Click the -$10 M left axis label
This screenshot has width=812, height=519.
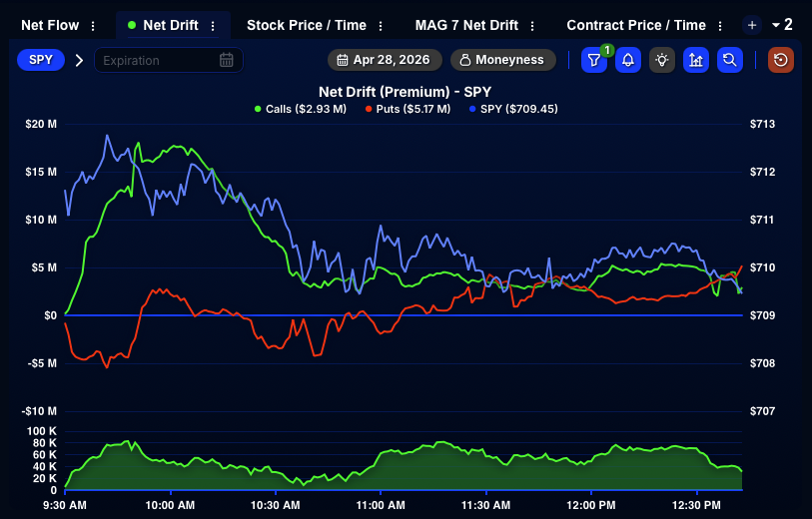click(39, 411)
